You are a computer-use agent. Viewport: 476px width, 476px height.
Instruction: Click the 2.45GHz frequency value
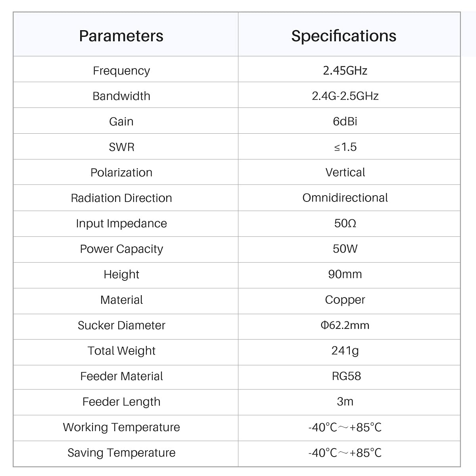(345, 71)
